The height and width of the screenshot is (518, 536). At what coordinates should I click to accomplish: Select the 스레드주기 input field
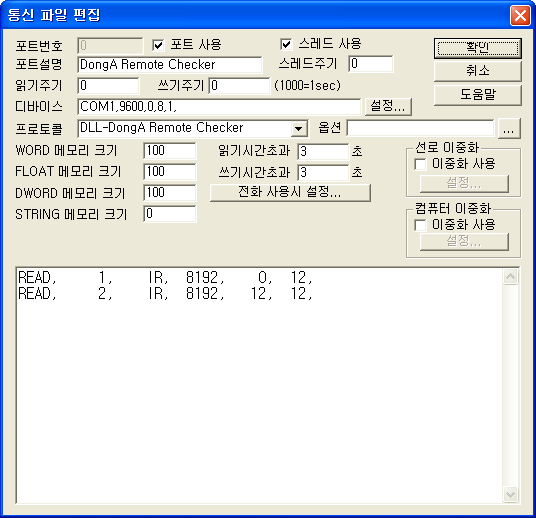pos(371,64)
